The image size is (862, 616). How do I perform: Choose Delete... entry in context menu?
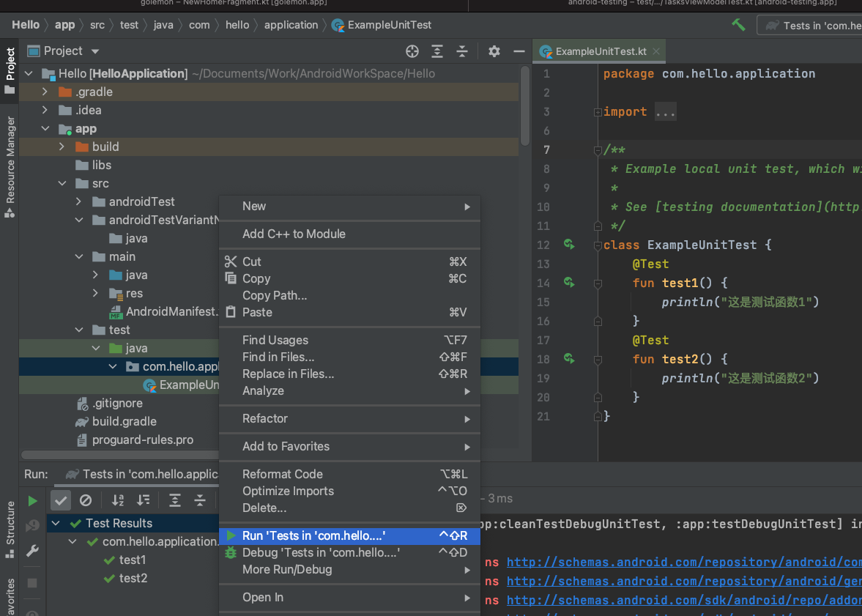(x=349, y=508)
